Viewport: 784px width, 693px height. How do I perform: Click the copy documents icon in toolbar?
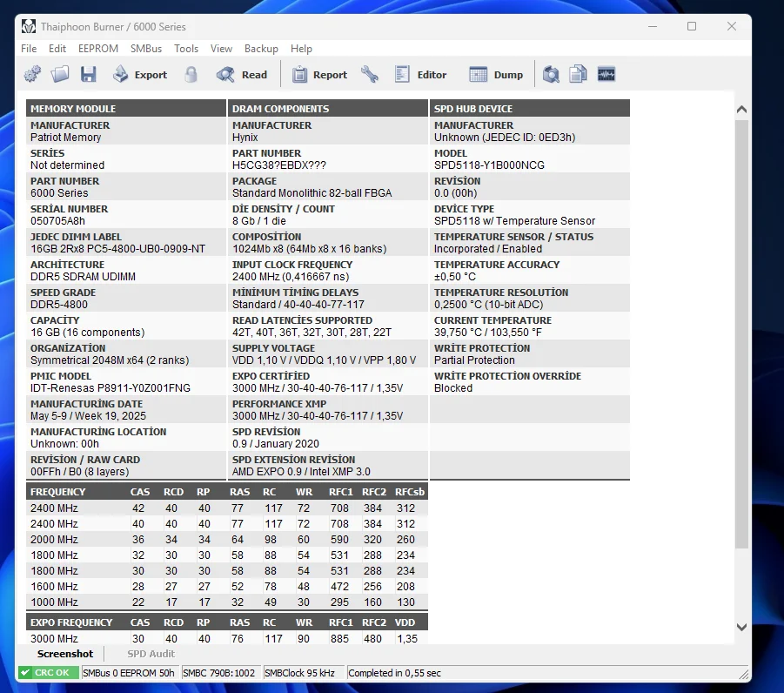pyautogui.click(x=578, y=75)
